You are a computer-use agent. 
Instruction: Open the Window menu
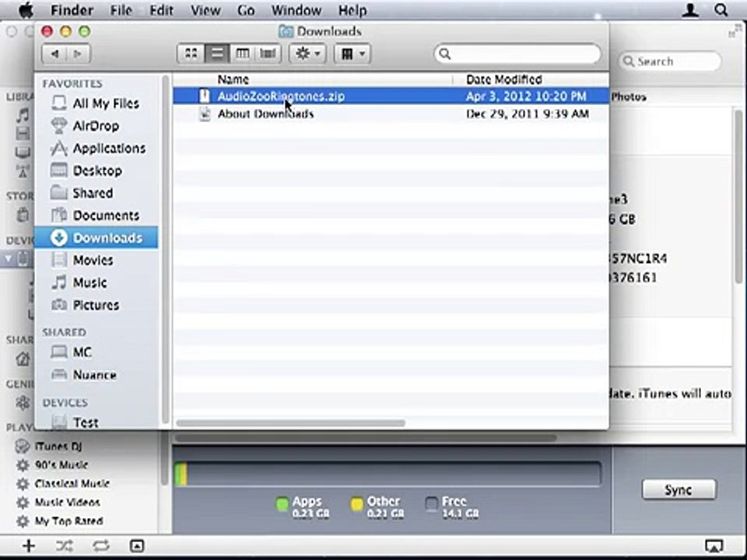(296, 10)
